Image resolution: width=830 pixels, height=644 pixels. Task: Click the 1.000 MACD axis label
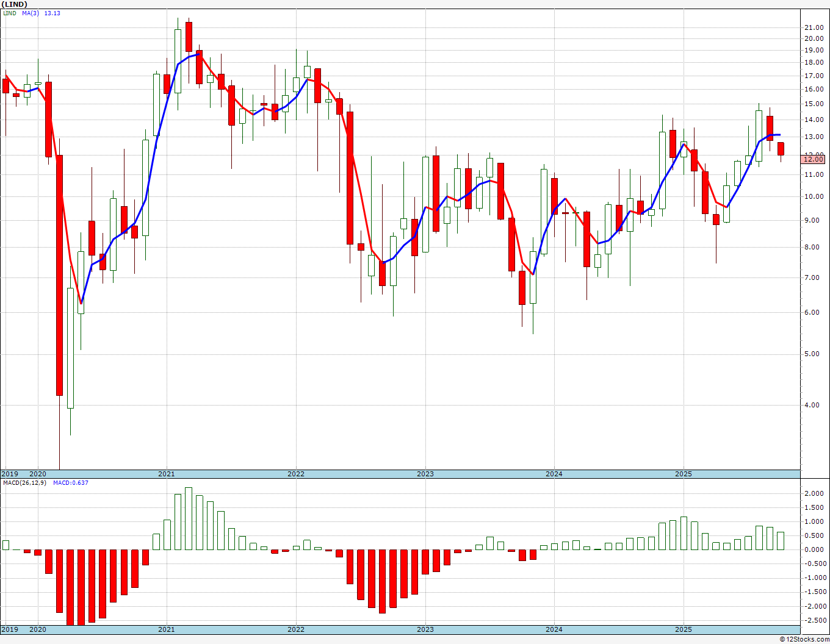815,521
